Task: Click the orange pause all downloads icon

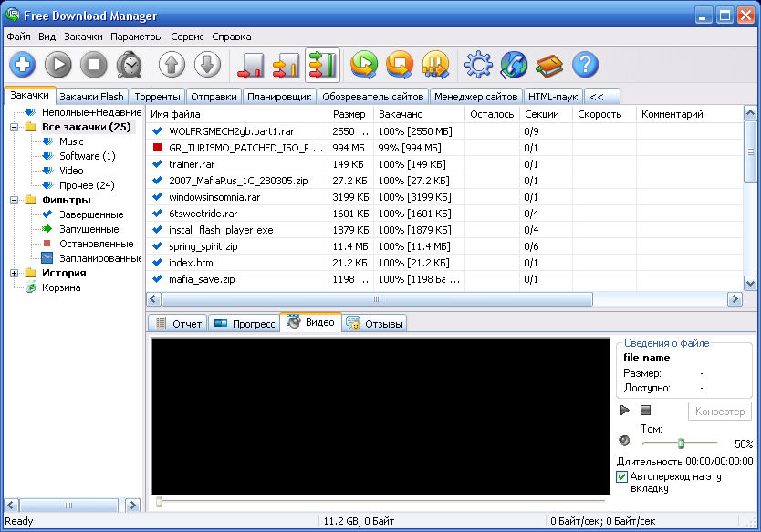Action: point(435,65)
